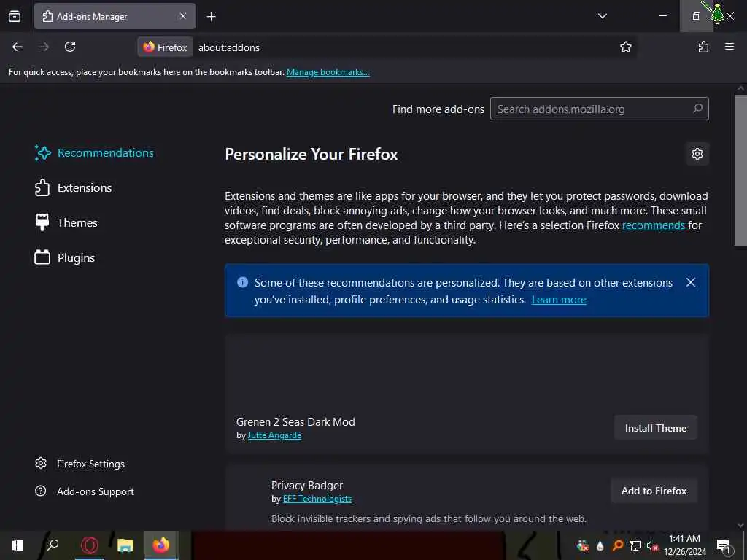Open Windows taskbar search
747x560 pixels.
point(53,545)
